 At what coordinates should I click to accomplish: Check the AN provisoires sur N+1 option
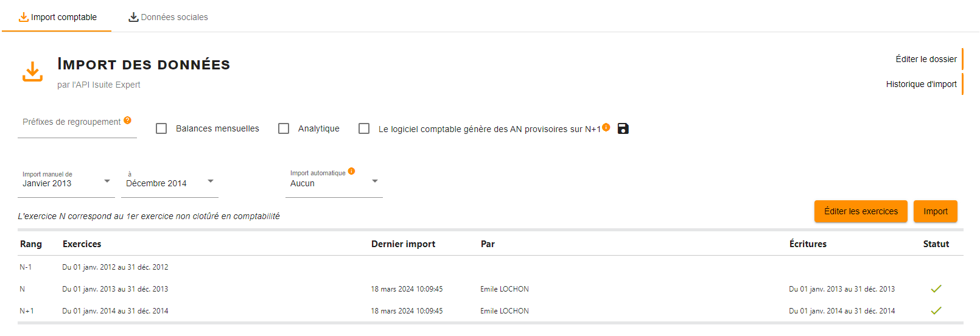[x=364, y=128]
